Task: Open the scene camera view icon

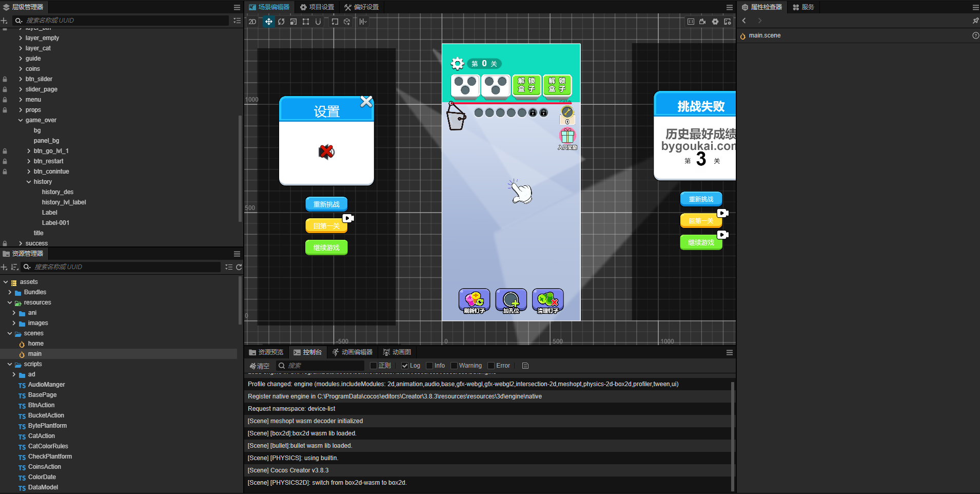Action: (702, 22)
